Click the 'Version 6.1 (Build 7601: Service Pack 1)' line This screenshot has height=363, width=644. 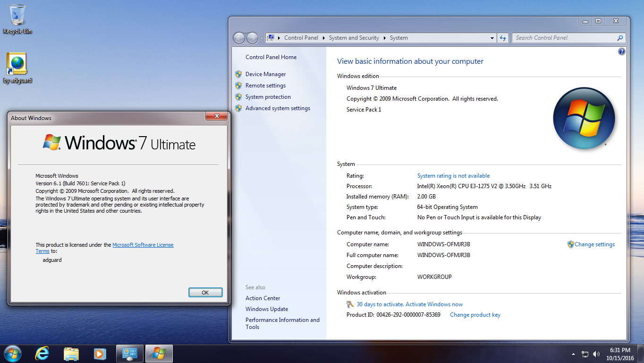81,183
